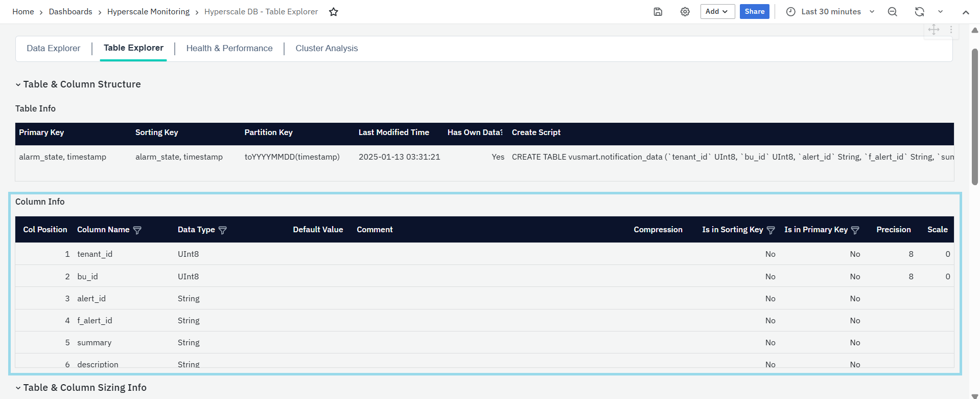Refresh the dashboard
Image resolution: width=980 pixels, height=399 pixels.
[919, 12]
